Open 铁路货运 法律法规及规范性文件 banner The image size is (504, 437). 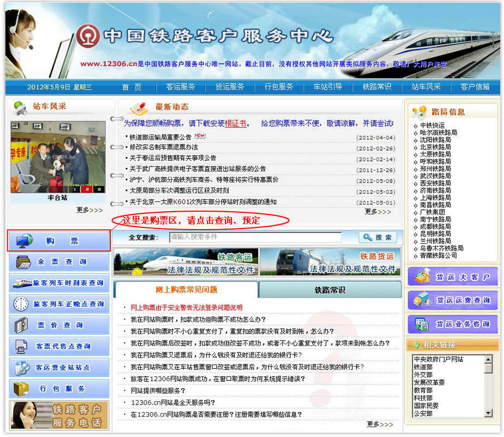pos(330,262)
